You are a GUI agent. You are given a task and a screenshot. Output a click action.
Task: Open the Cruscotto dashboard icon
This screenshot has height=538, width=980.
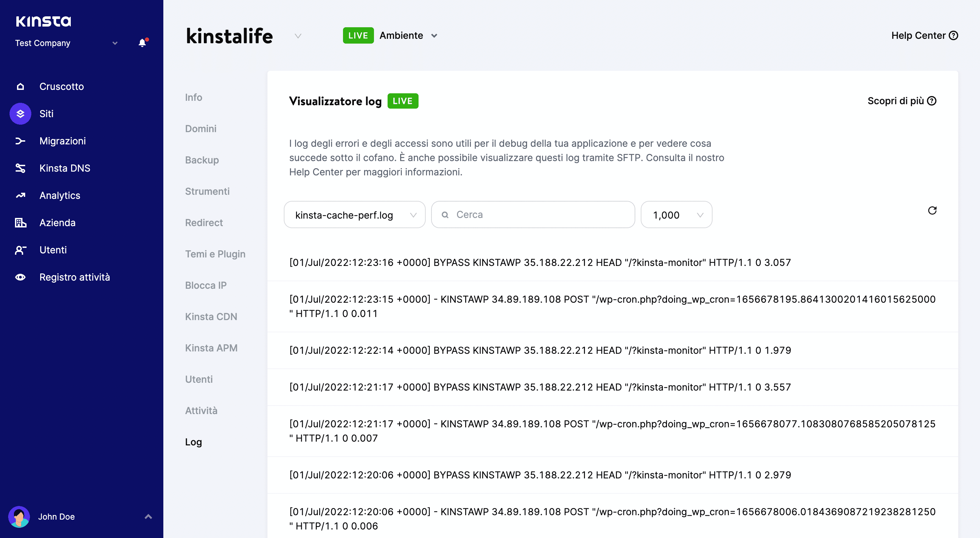(x=20, y=86)
